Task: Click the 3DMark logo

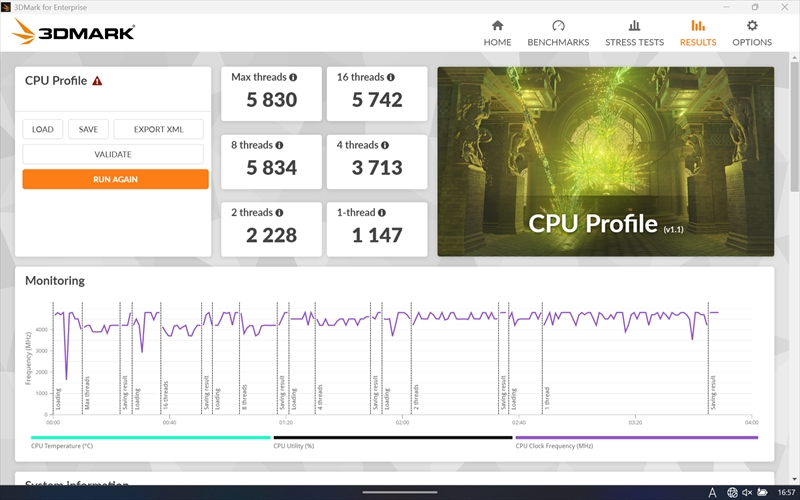Action: pos(73,32)
